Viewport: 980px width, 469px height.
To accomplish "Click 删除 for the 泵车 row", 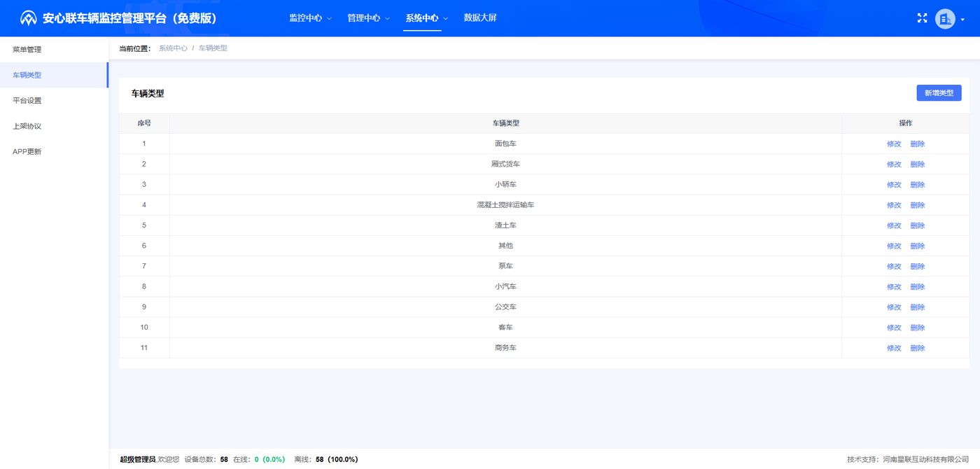I will click(918, 266).
